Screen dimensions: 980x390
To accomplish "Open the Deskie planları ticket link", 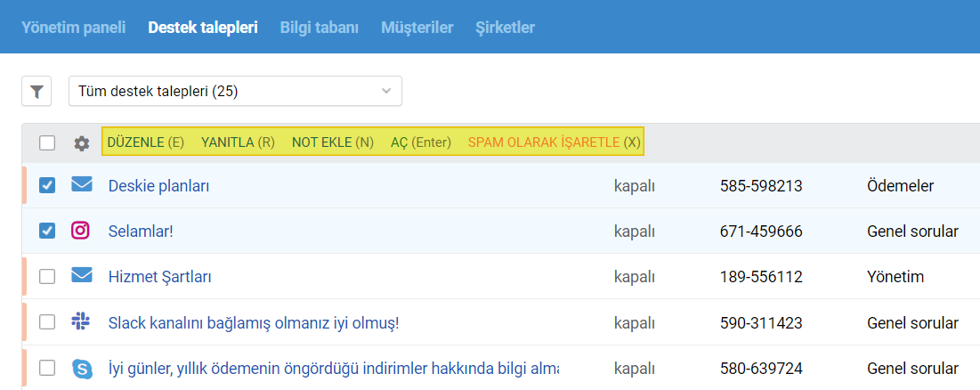I will (x=158, y=185).
